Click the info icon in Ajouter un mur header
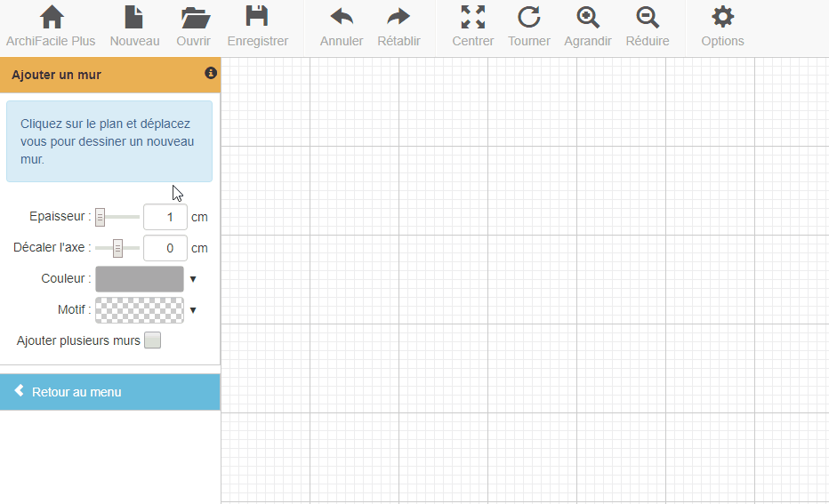The image size is (829, 504). 211,74
